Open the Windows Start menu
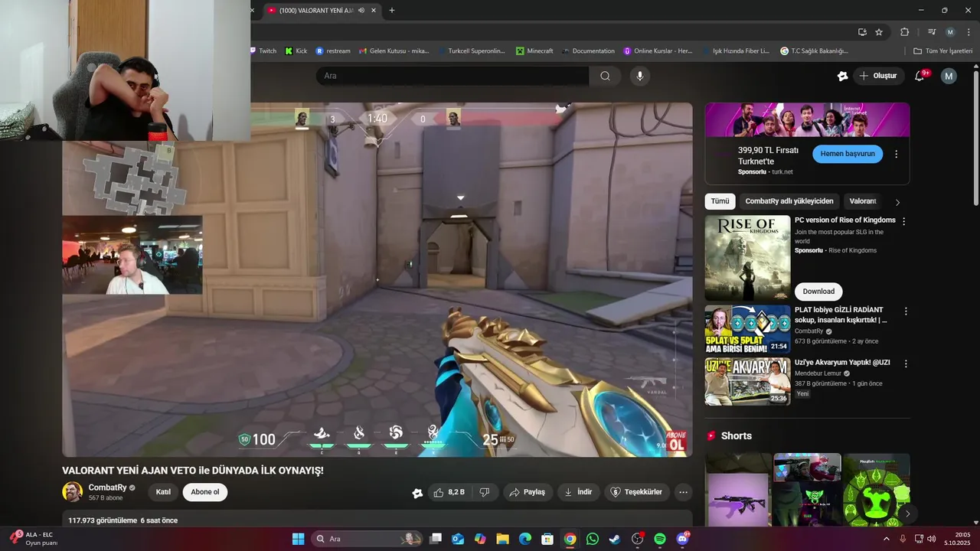The image size is (980, 551). coord(299,539)
